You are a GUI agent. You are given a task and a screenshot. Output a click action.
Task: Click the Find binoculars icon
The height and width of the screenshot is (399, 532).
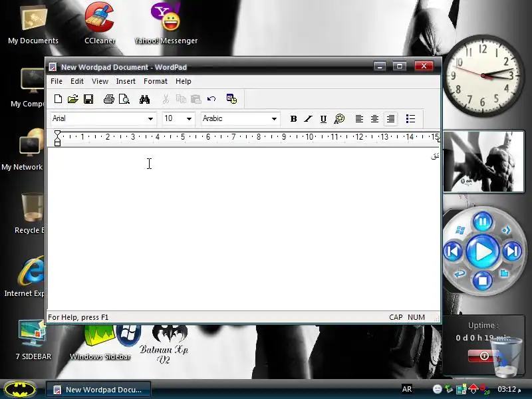pyautogui.click(x=144, y=99)
